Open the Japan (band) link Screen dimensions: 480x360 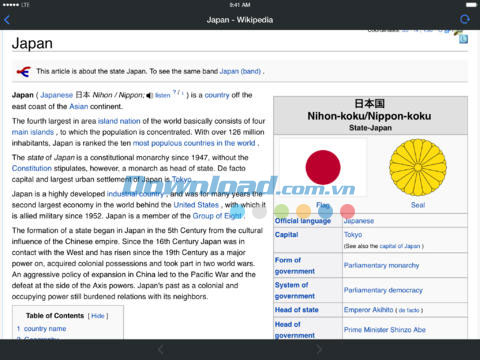pyautogui.click(x=240, y=71)
